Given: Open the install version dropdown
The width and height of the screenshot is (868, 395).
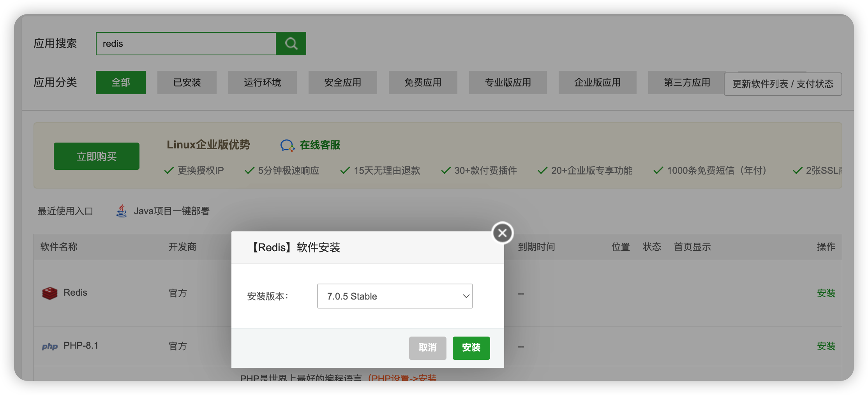Looking at the screenshot, I should (x=395, y=296).
